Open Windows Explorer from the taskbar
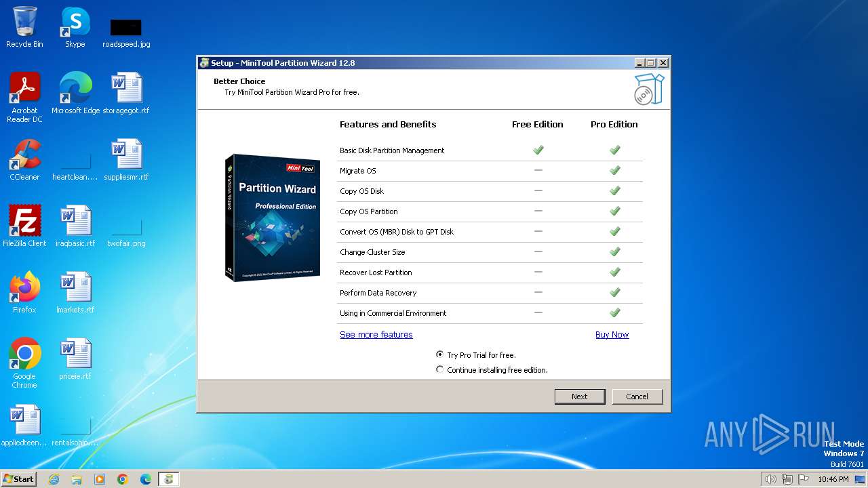The width and height of the screenshot is (868, 488). click(x=77, y=479)
